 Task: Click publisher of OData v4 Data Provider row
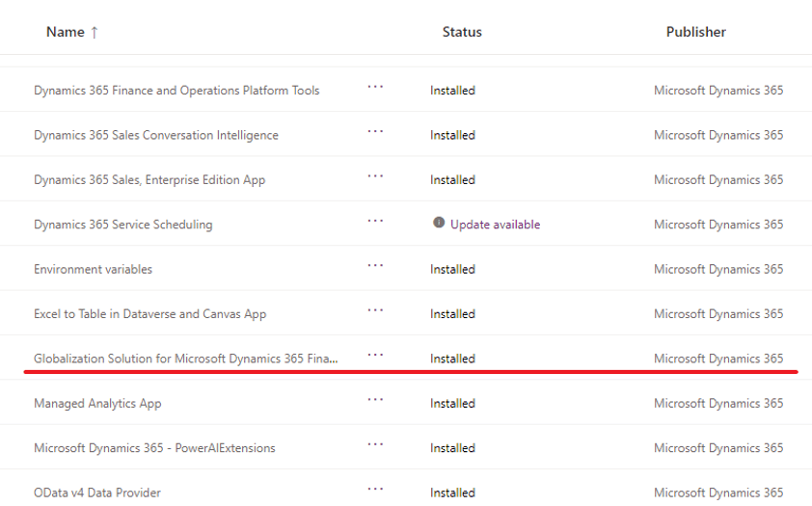click(x=718, y=493)
